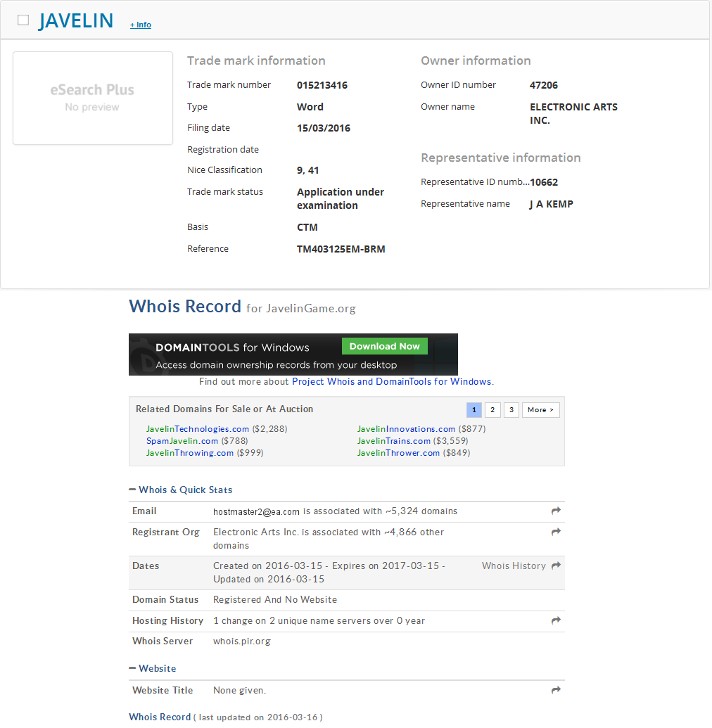Collapse the Whois & Quick Stats section

tap(181, 490)
